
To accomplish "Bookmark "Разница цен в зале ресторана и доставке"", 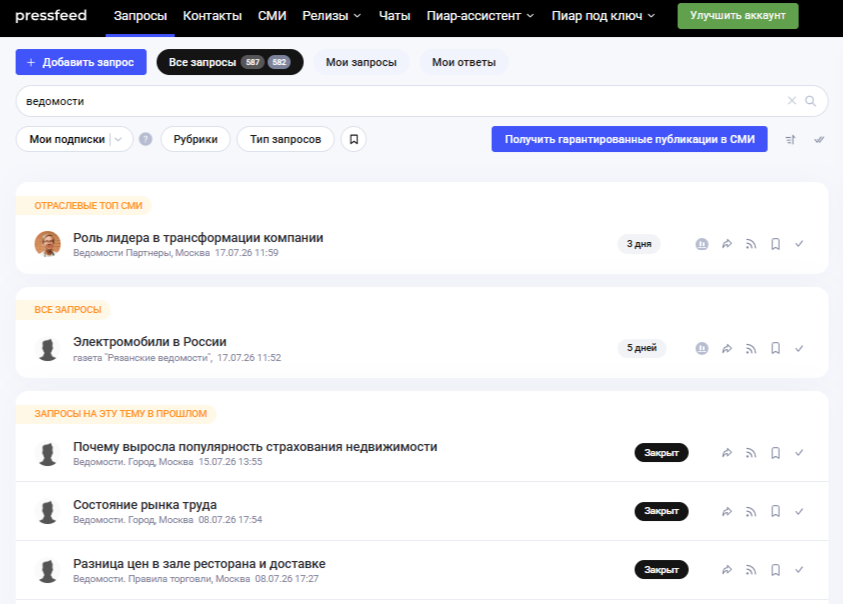I will click(775, 570).
